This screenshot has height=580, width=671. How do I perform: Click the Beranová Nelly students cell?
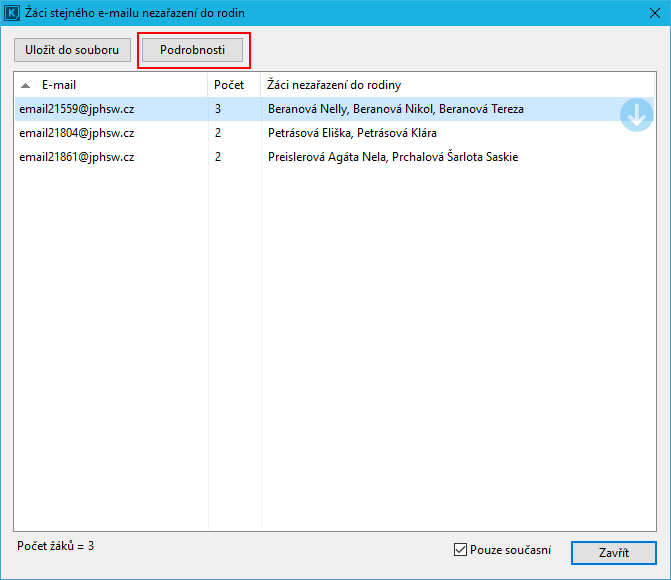(395, 109)
